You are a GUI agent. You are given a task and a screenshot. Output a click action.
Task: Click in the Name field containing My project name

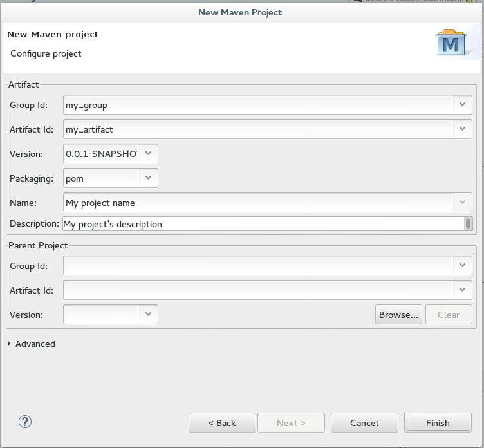[x=258, y=203]
